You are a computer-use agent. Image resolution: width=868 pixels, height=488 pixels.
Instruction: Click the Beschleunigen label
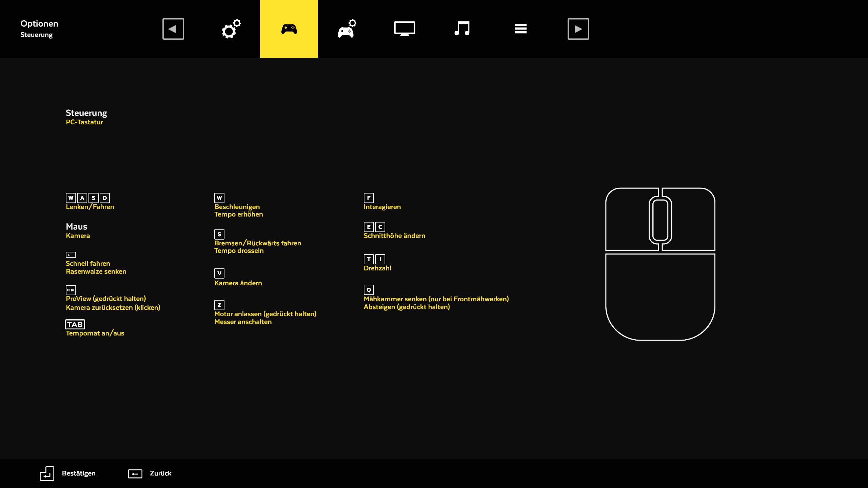pyautogui.click(x=237, y=207)
